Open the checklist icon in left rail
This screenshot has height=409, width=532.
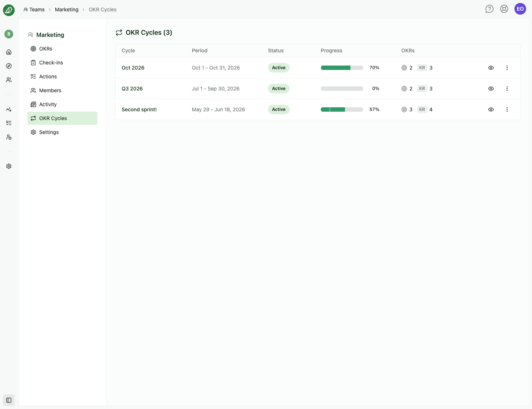point(9,123)
